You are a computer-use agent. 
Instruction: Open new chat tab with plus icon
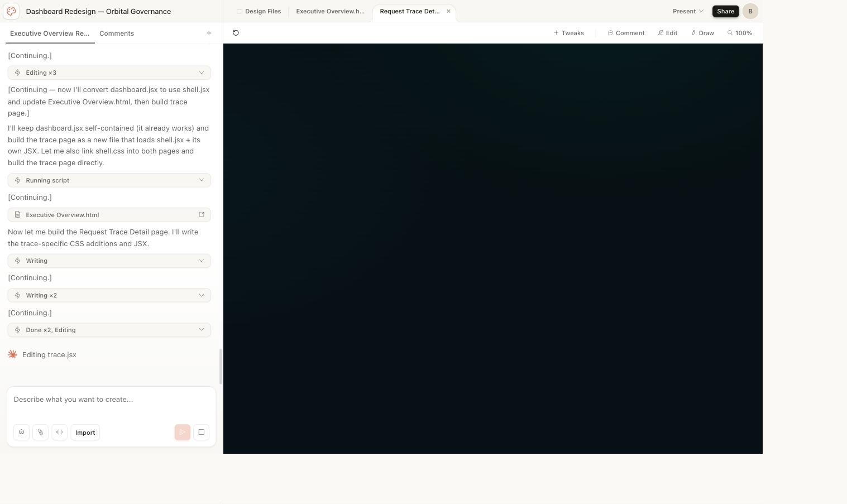pyautogui.click(x=209, y=33)
